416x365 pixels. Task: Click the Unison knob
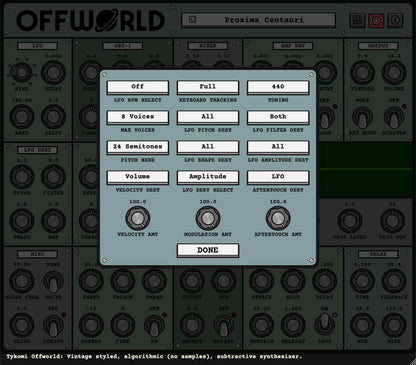(x=123, y=281)
